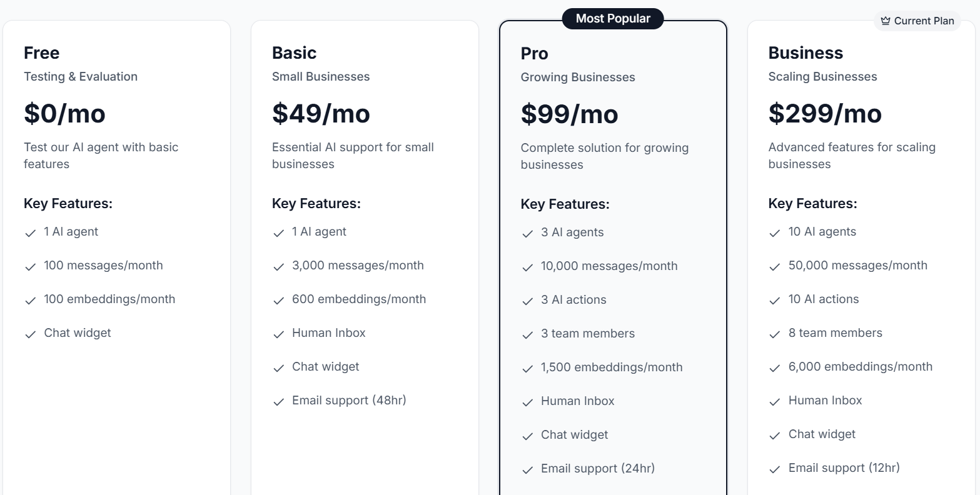Click the Most Popular badge

click(x=612, y=18)
